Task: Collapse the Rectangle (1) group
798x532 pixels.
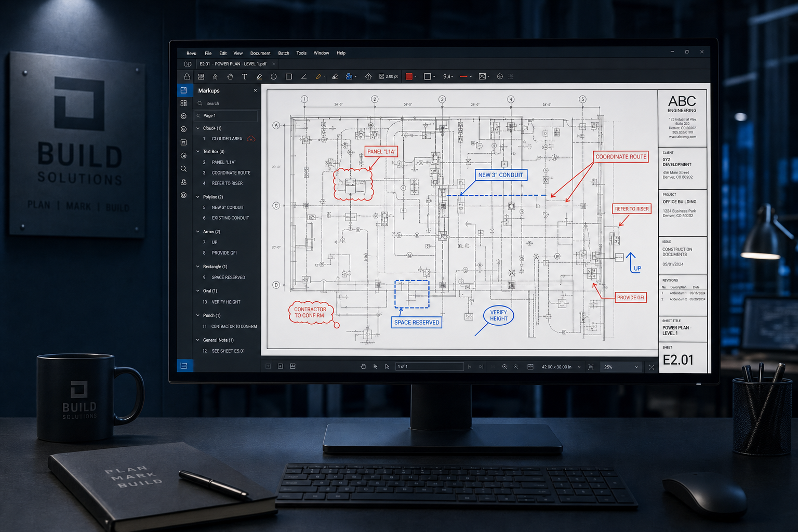Action: click(198, 267)
